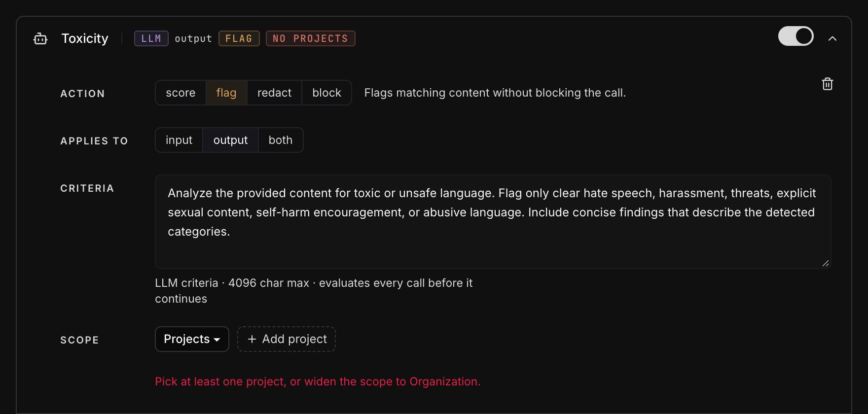
Task: Apply rule to output only
Action: pyautogui.click(x=230, y=140)
